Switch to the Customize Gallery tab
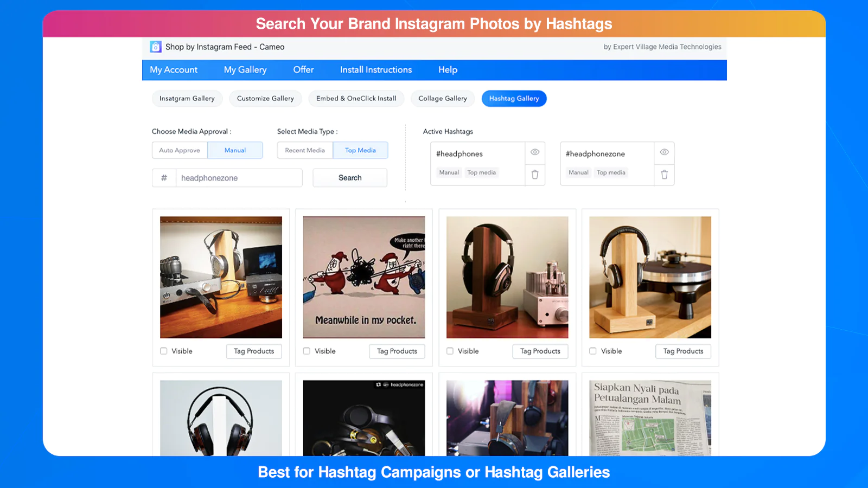 tap(265, 99)
